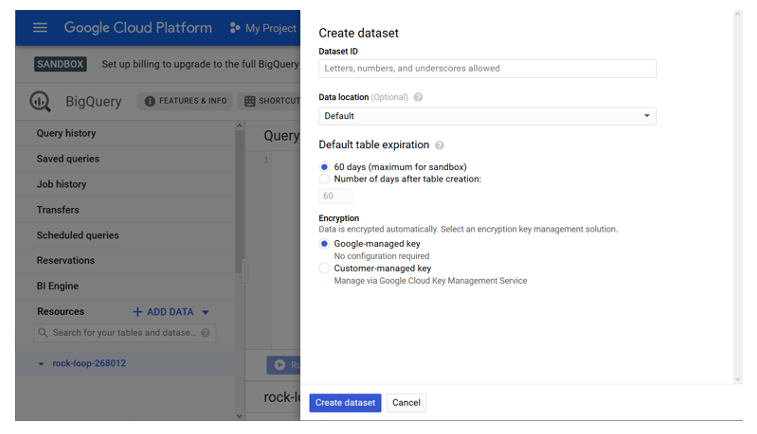Click the BigQuery magnifier logo

tap(40, 101)
